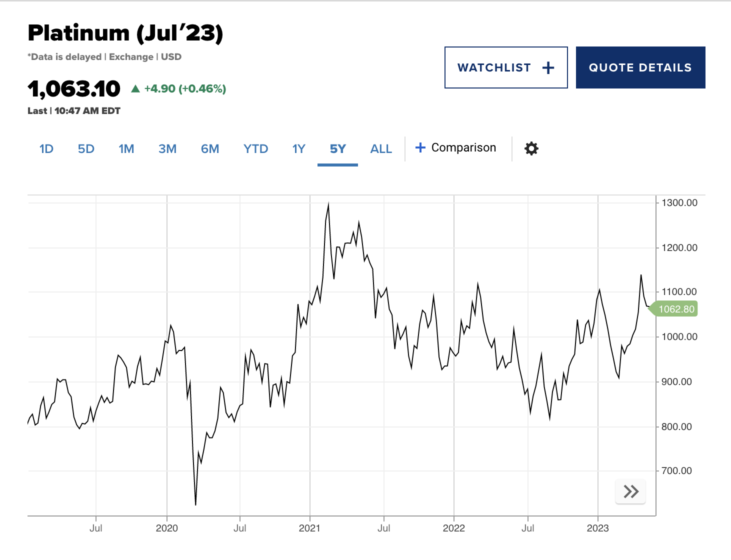Select the active 5Y tab

click(x=337, y=149)
